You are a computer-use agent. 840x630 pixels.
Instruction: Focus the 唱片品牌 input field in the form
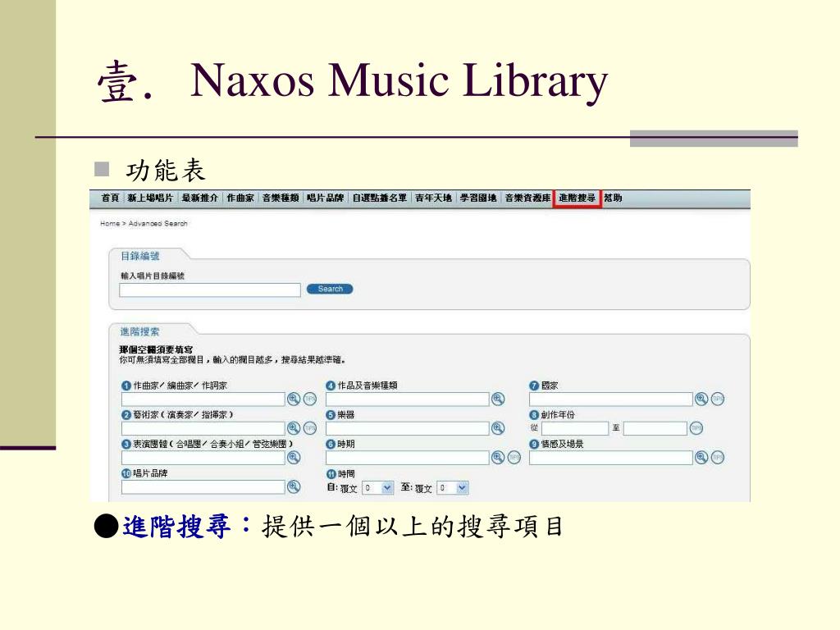[x=203, y=487]
